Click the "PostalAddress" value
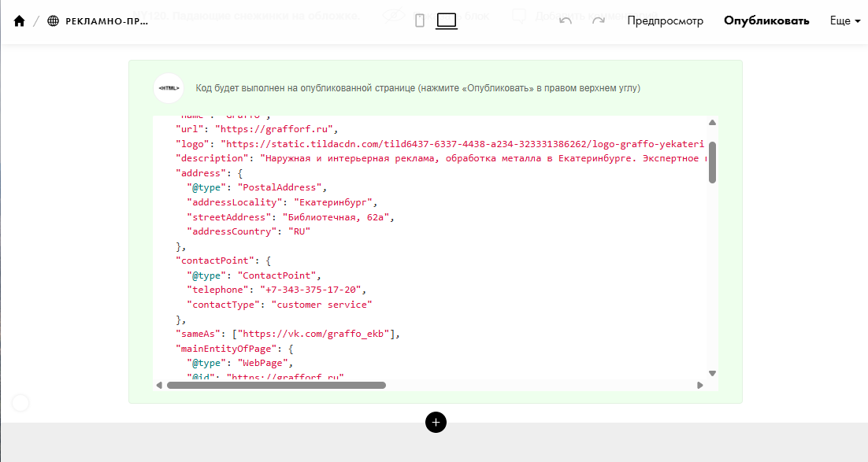 (x=280, y=187)
